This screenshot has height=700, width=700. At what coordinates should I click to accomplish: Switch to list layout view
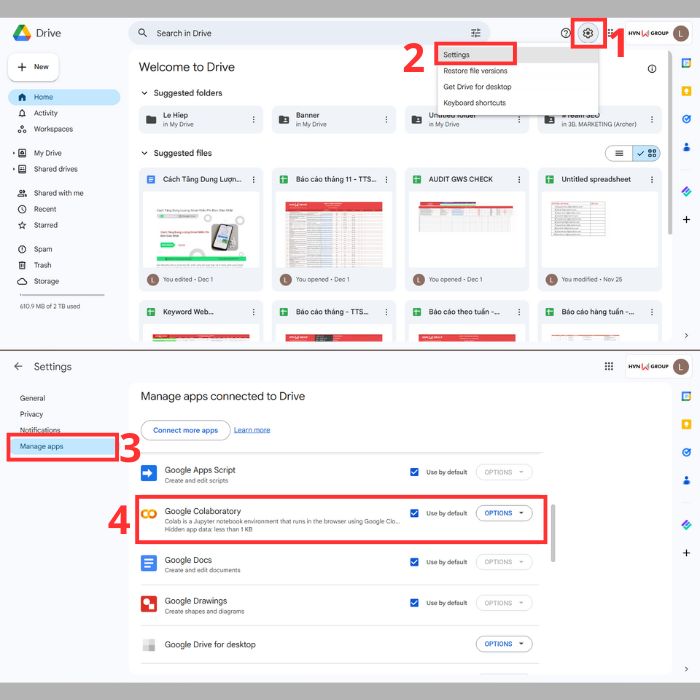pyautogui.click(x=619, y=153)
